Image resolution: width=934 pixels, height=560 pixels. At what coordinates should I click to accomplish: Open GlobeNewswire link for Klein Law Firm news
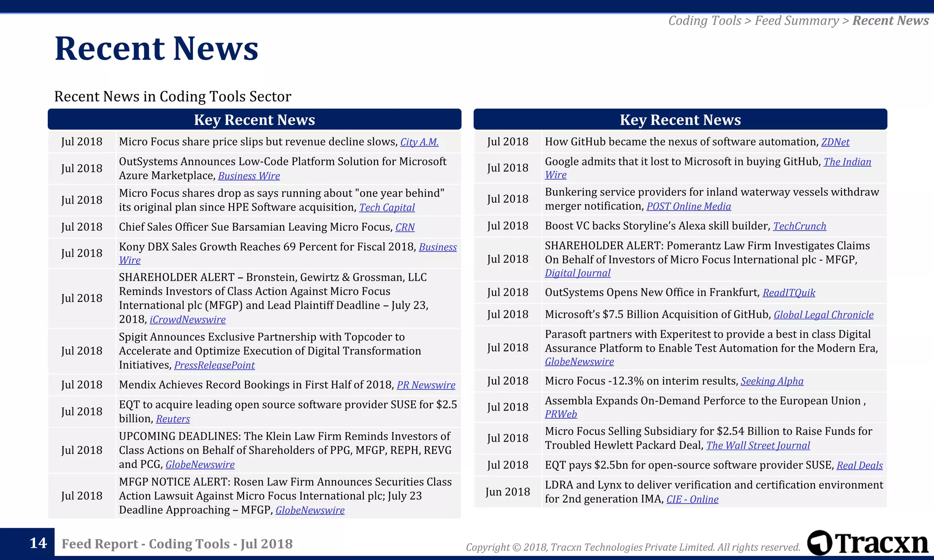point(200,465)
